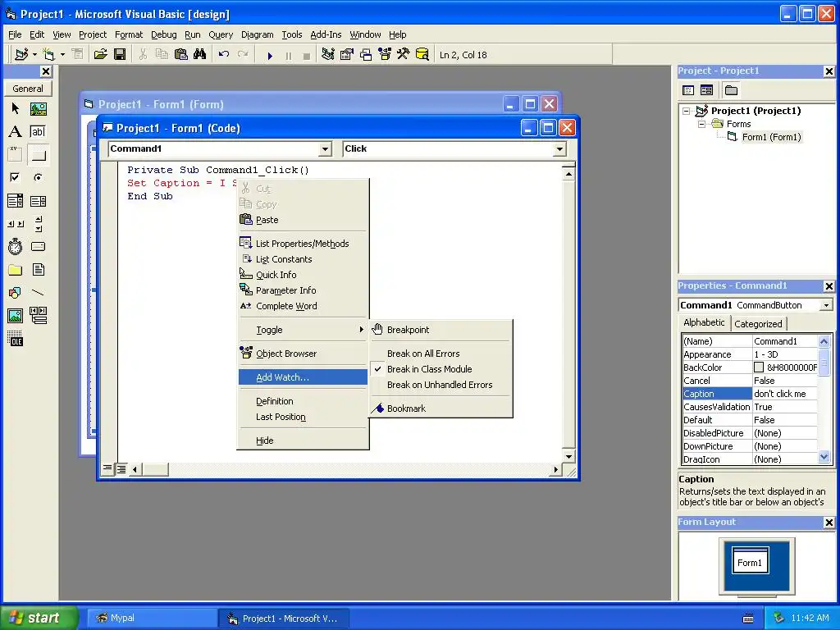Click the Add Form toolbar icon

coord(49,55)
